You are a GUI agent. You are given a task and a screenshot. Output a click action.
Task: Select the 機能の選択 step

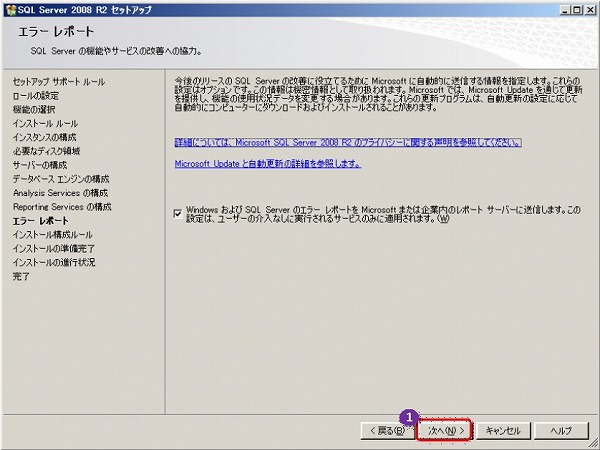coord(34,109)
